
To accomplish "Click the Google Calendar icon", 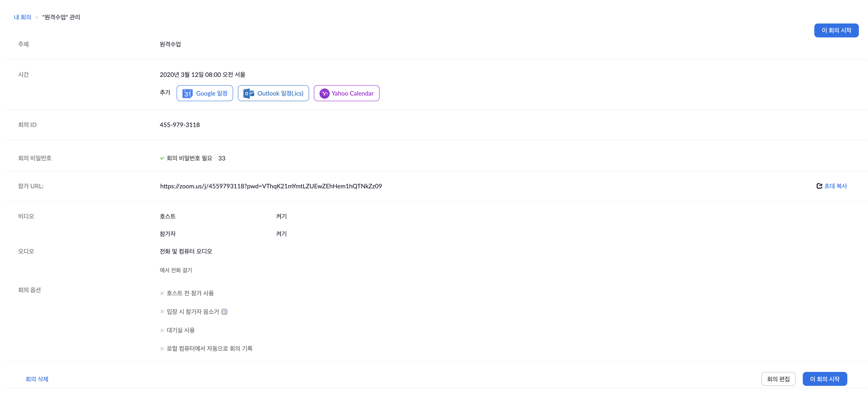I will point(187,93).
